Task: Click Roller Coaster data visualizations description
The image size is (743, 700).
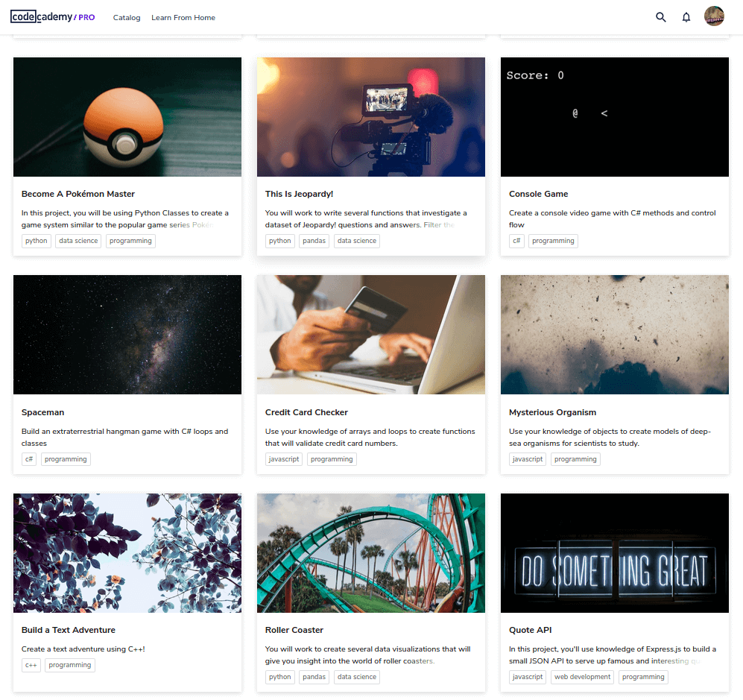Action: pos(367,655)
